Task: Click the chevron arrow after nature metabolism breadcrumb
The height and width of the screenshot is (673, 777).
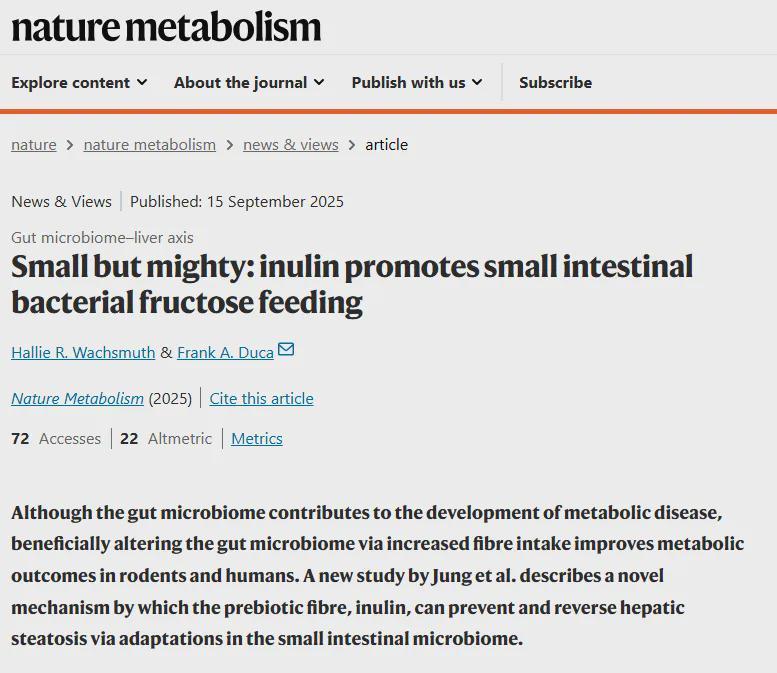Action: pos(229,145)
